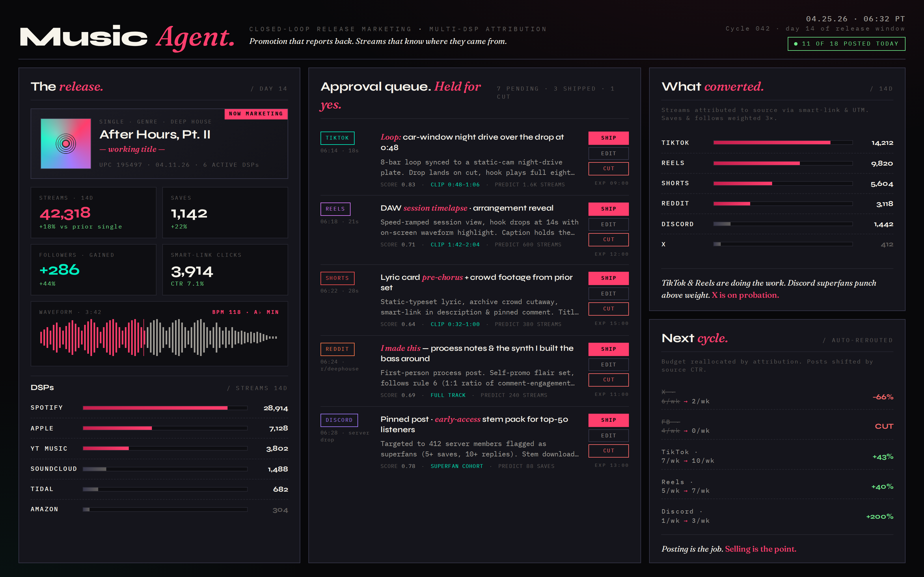Cut the DAW session timelapse post
924x577 pixels.
[x=608, y=239]
